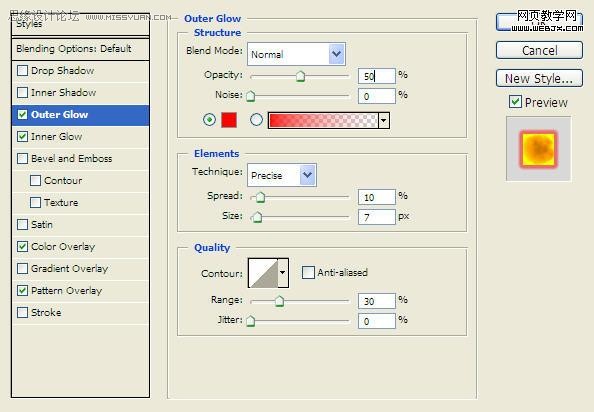The image size is (594, 412).
Task: Uncheck the Pattern Overlay checkbox
Action: [22, 290]
